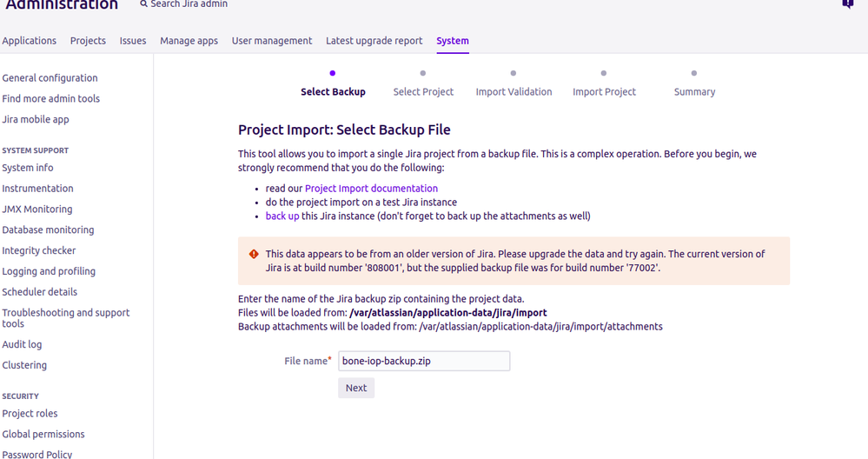Image resolution: width=868 pixels, height=459 pixels.
Task: View the Audit log
Action: (x=22, y=344)
